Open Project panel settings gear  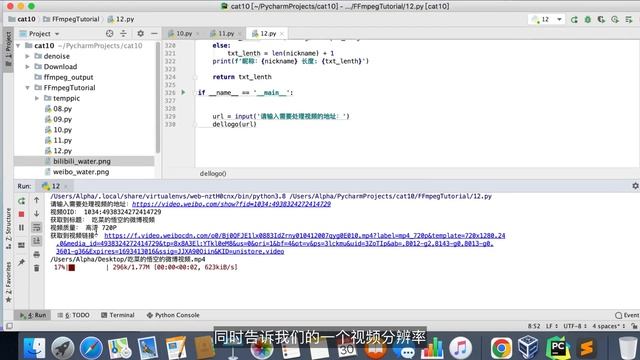[140, 33]
